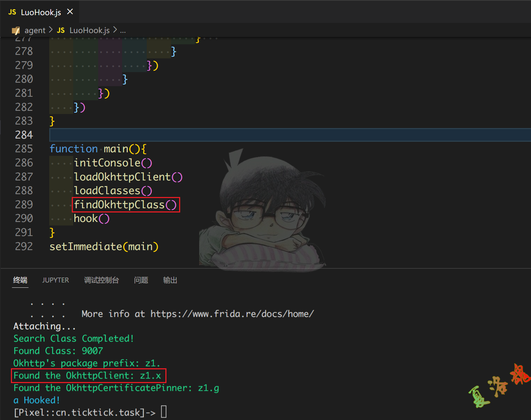Switch to the 调试控制台 tab
This screenshot has height=420, width=531.
pos(101,280)
